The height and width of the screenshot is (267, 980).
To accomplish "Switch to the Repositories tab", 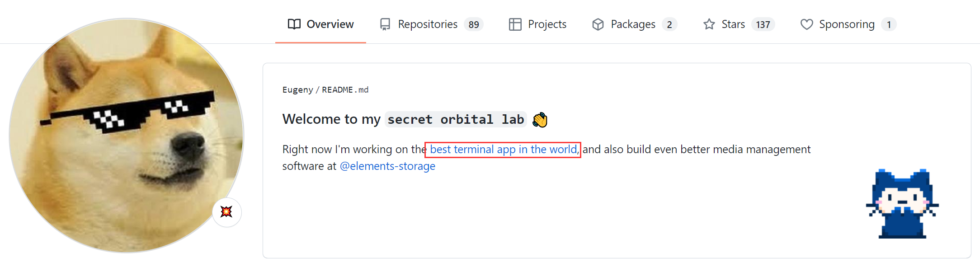I will click(x=427, y=24).
